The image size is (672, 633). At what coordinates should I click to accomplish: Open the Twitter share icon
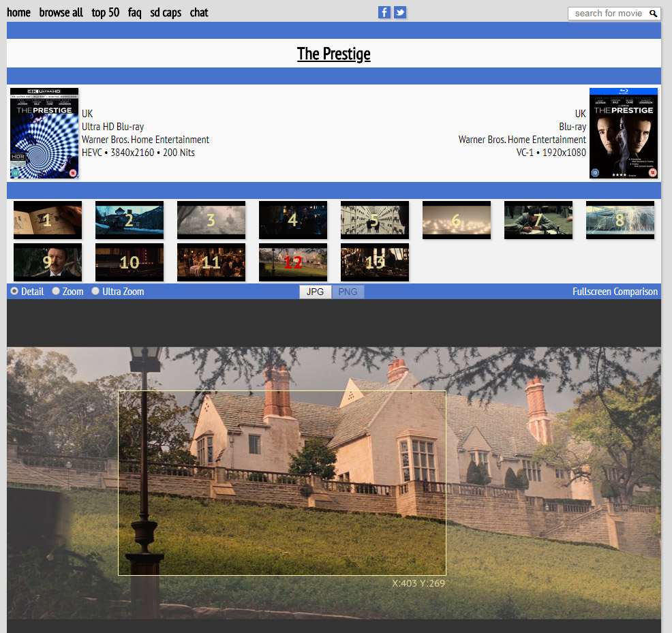coord(400,12)
